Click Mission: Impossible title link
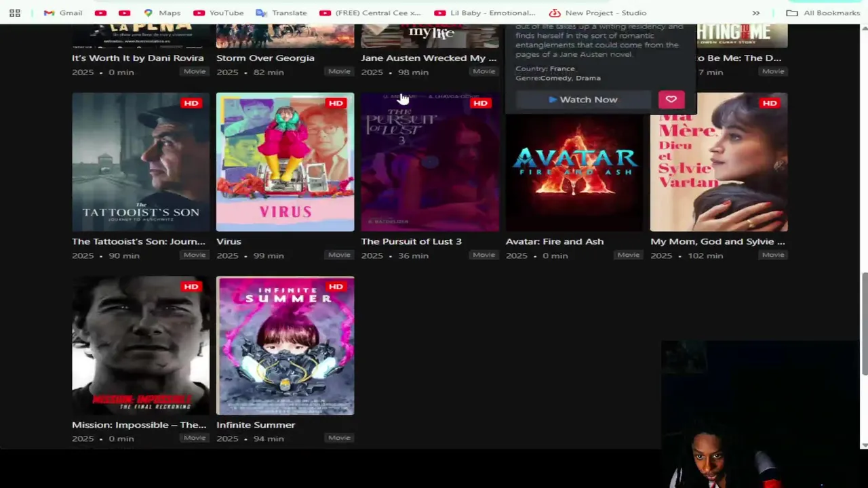This screenshot has width=868, height=488. point(139,425)
